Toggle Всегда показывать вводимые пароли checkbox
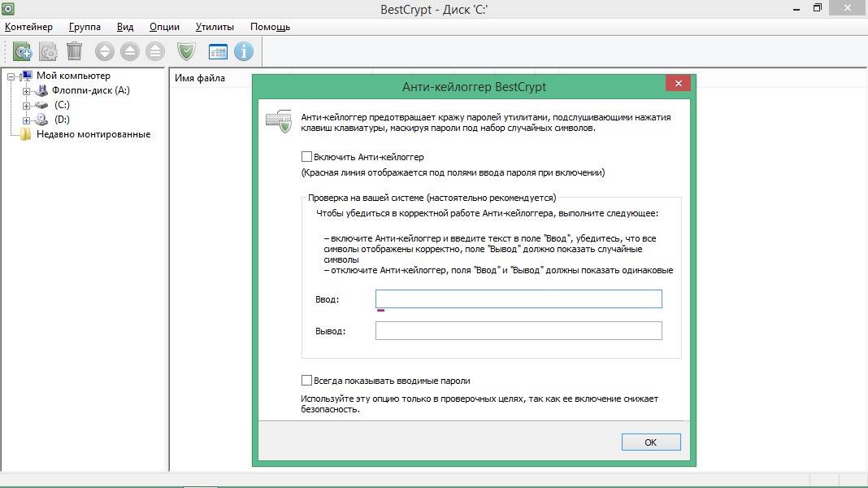Screen dimensions: 868x488 pos(306,381)
